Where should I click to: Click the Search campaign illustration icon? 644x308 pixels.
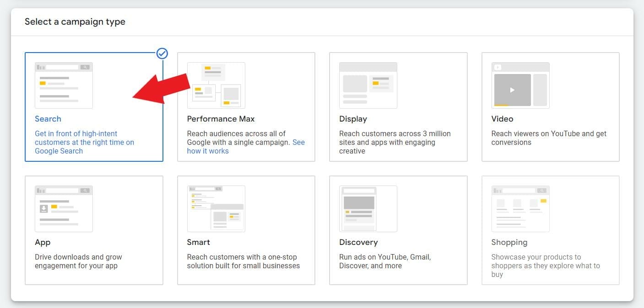tap(64, 85)
